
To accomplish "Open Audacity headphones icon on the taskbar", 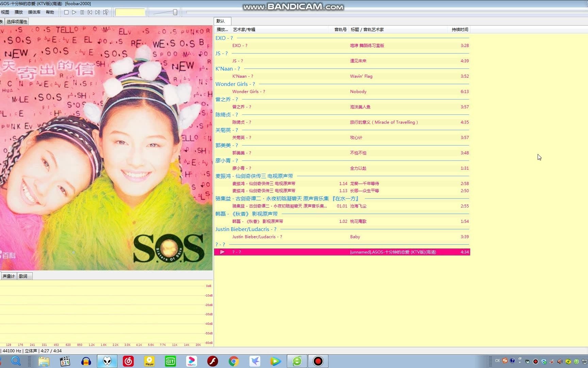I will tap(86, 361).
